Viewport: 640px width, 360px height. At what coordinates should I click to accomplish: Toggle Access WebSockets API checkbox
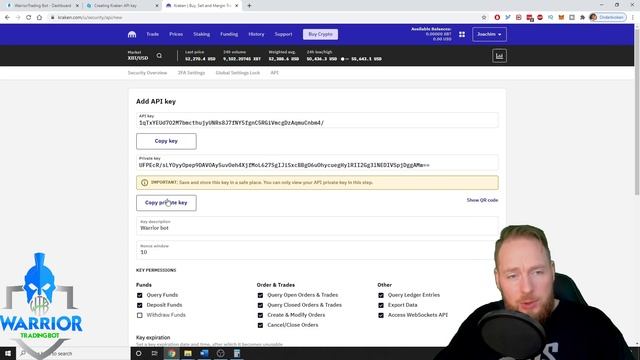(x=381, y=315)
